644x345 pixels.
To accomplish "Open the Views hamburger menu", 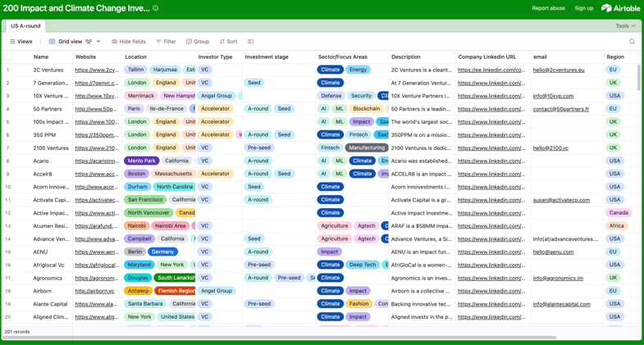I will click(x=21, y=42).
